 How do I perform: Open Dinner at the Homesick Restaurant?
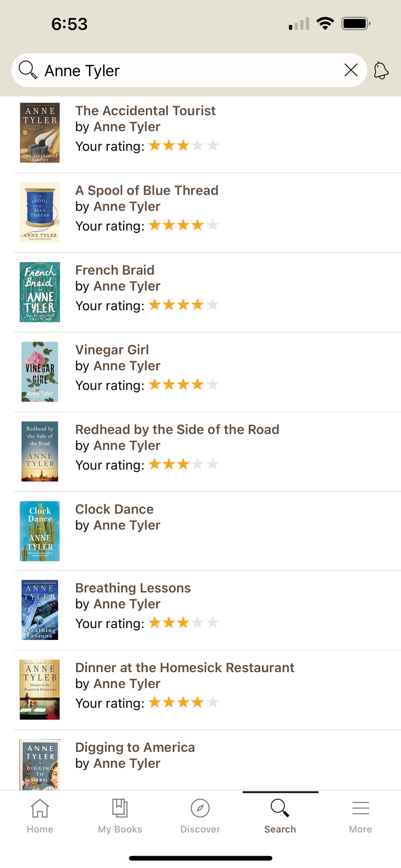click(x=184, y=668)
